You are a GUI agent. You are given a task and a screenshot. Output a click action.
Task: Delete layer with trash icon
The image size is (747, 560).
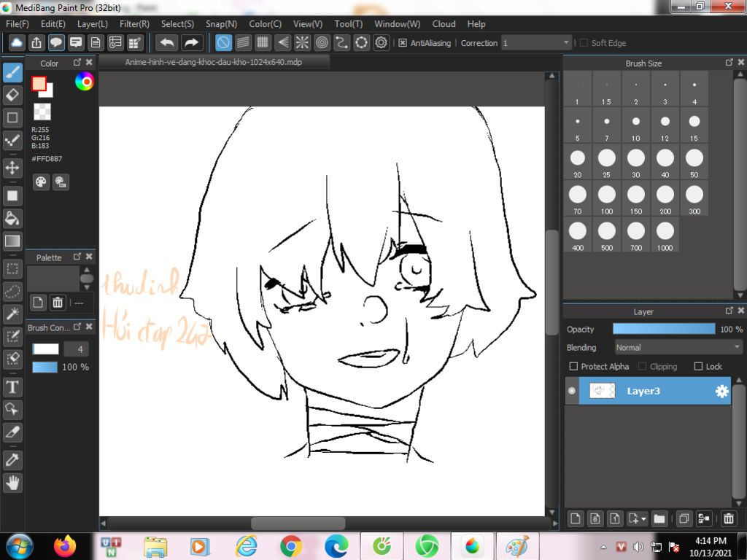tap(729, 518)
